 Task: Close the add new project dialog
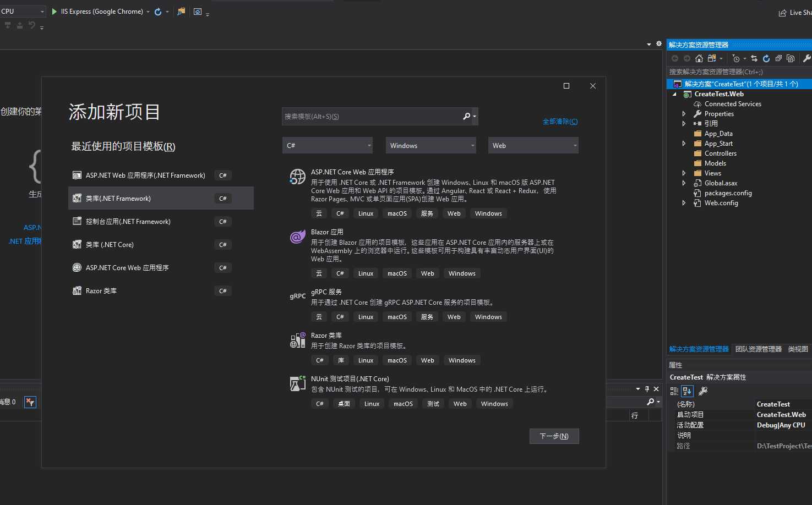[593, 86]
